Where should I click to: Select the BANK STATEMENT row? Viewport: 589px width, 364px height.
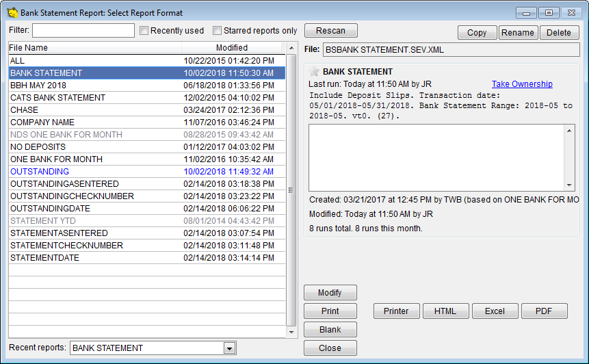tap(147, 73)
